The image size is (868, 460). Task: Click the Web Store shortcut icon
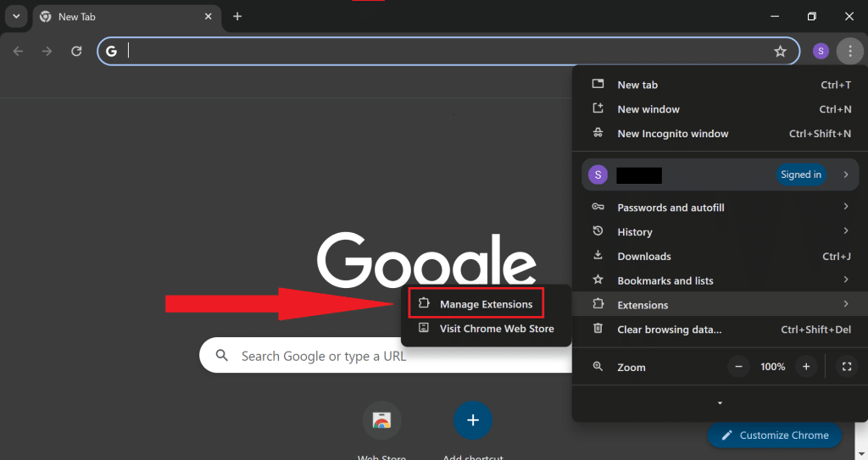tap(381, 420)
